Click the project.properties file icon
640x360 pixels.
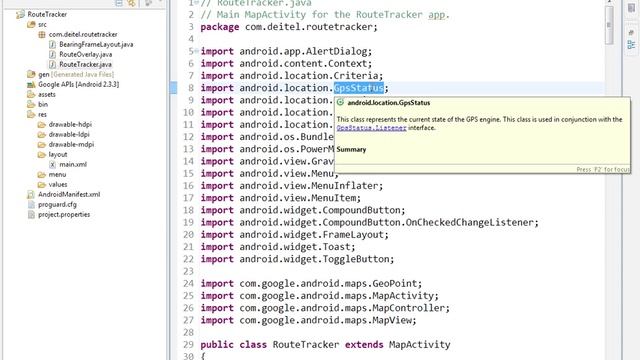(x=31, y=214)
